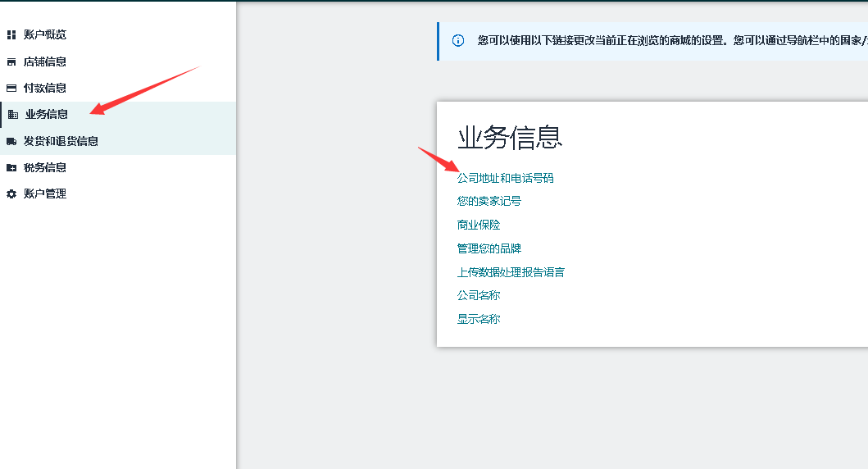Click the 税务信息 folder icon
This screenshot has height=469, width=868.
click(x=11, y=167)
